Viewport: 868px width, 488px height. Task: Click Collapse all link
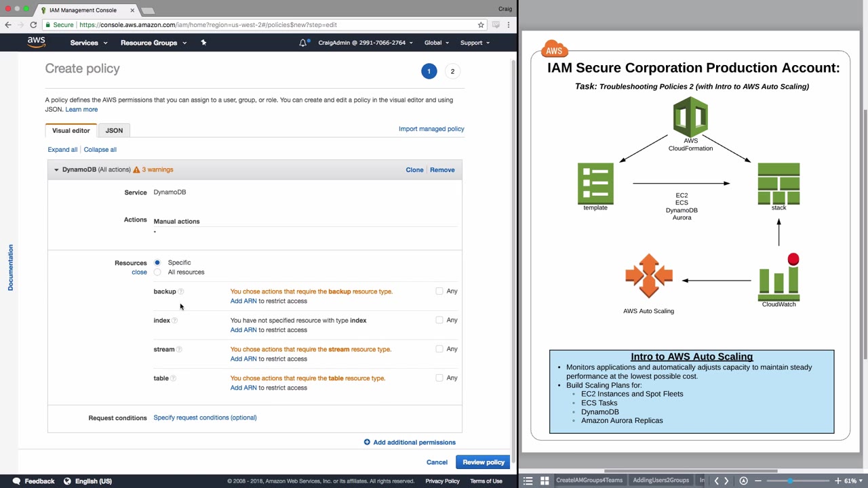100,150
